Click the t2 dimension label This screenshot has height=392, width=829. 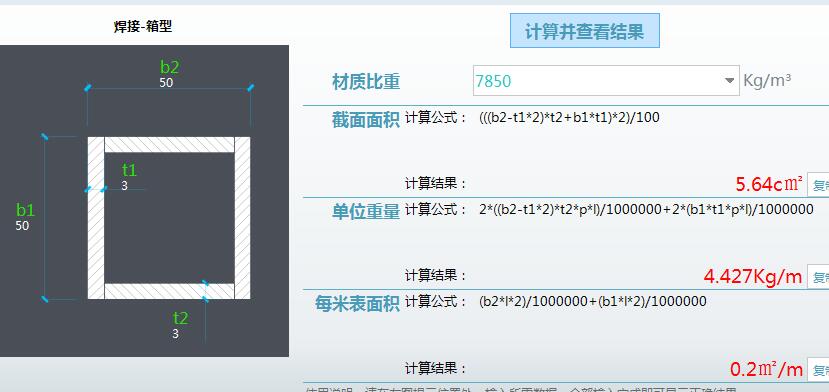pos(181,318)
